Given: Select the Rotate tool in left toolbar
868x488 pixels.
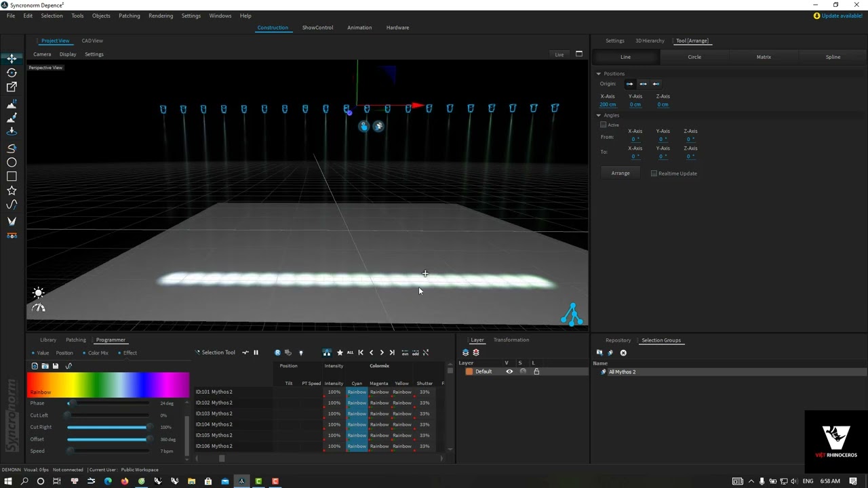Looking at the screenshot, I should point(12,73).
